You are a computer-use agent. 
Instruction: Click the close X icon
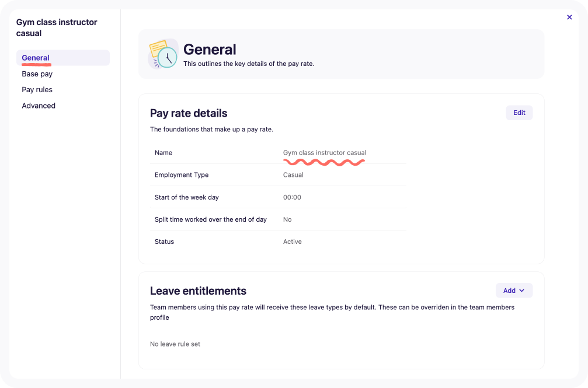pyautogui.click(x=569, y=17)
